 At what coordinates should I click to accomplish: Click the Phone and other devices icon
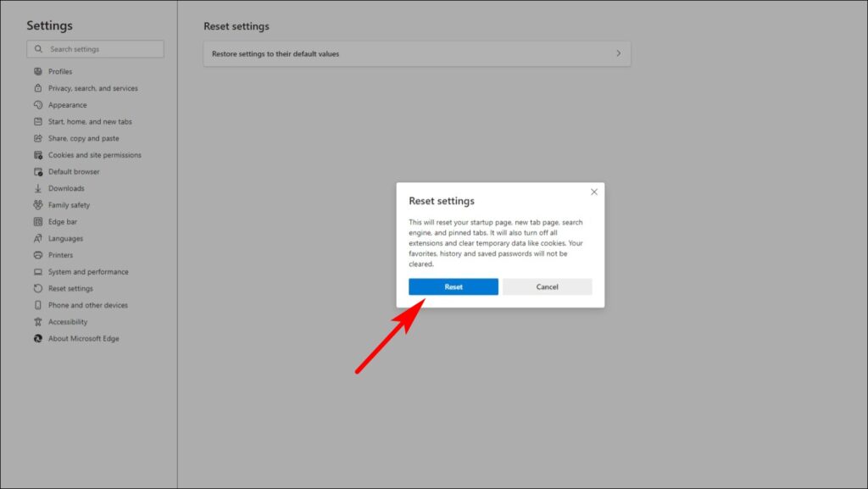(x=37, y=305)
